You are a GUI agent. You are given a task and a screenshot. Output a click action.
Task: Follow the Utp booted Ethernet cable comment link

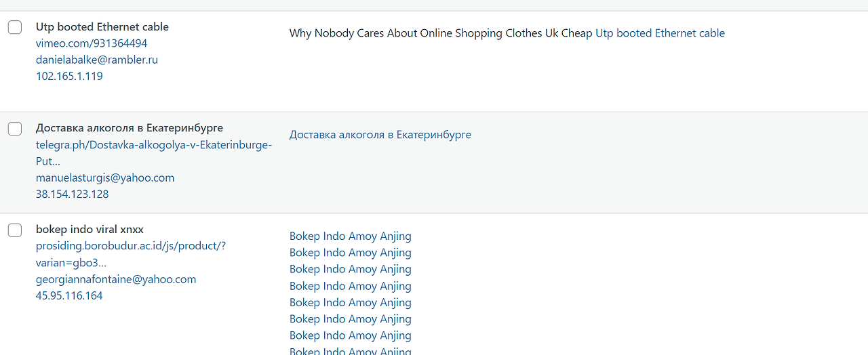(x=660, y=33)
